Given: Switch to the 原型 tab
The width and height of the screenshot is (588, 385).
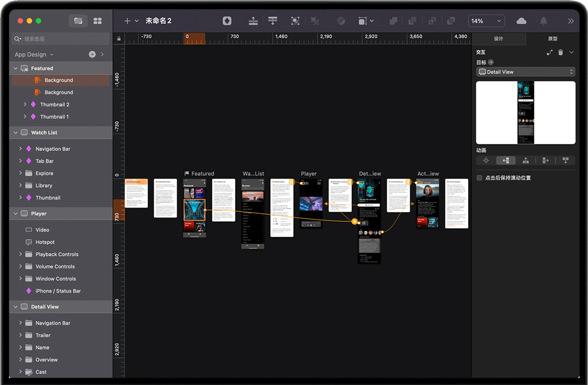Looking at the screenshot, I should coord(552,39).
